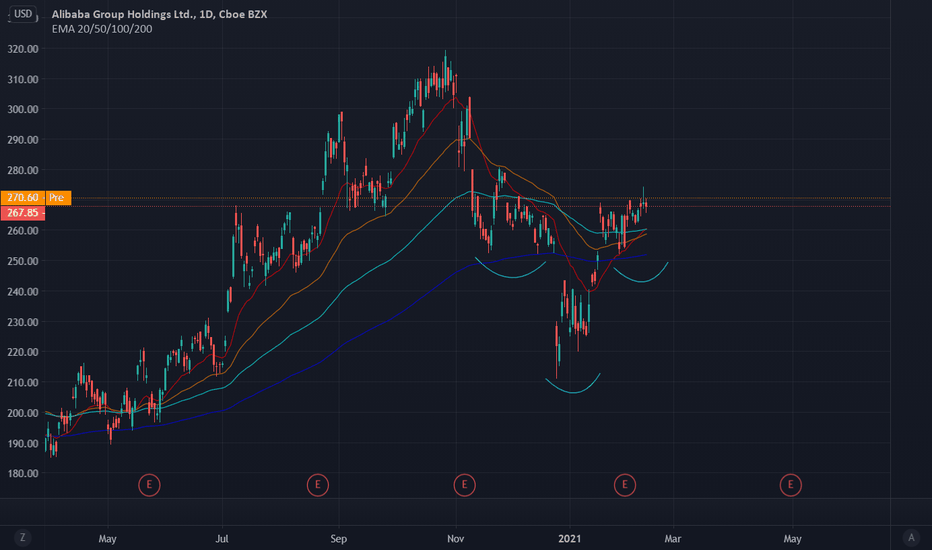Click the 267.85 last price label
Screen dimensions: 932x550
pos(23,213)
